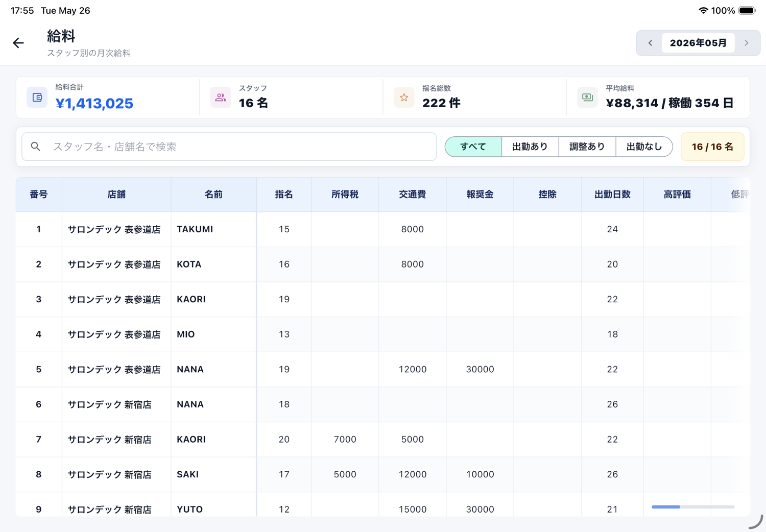This screenshot has height=532, width=766.
Task: Click row 8 サロンデック 新宿店 cell
Action: [116, 474]
